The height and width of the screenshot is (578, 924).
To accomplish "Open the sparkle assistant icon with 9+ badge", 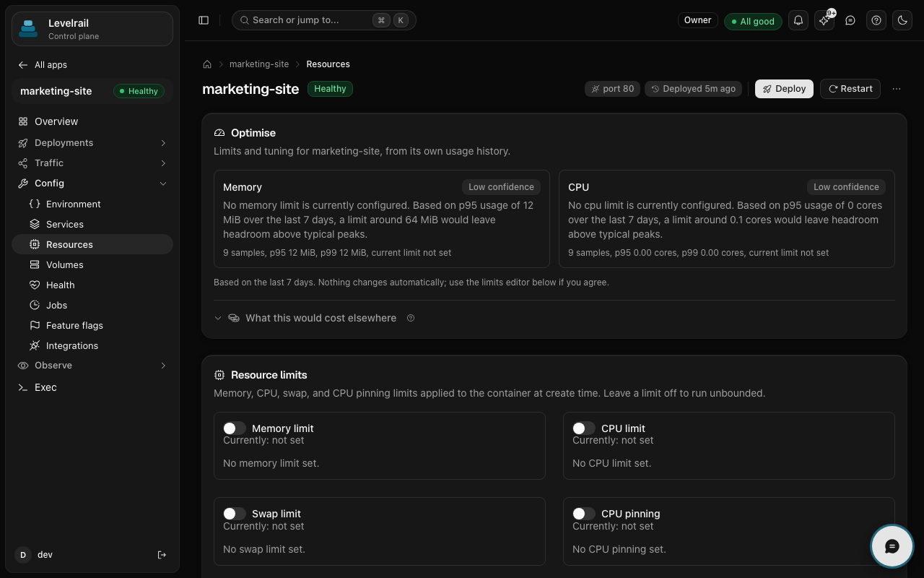I will coord(824,20).
